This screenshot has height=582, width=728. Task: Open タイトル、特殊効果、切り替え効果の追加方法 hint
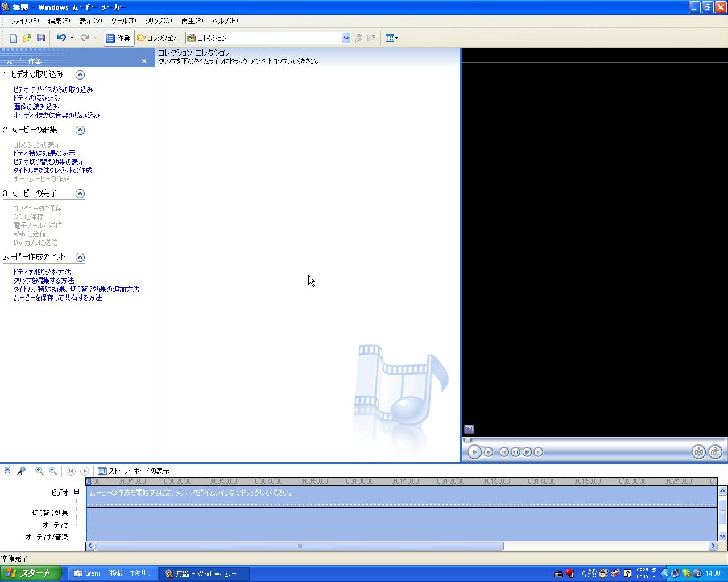[x=76, y=289]
